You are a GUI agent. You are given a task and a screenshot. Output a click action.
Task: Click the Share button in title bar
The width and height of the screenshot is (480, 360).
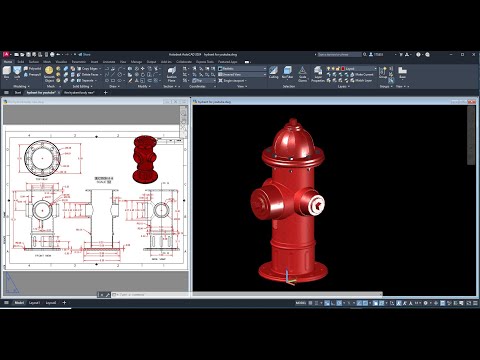(x=83, y=54)
